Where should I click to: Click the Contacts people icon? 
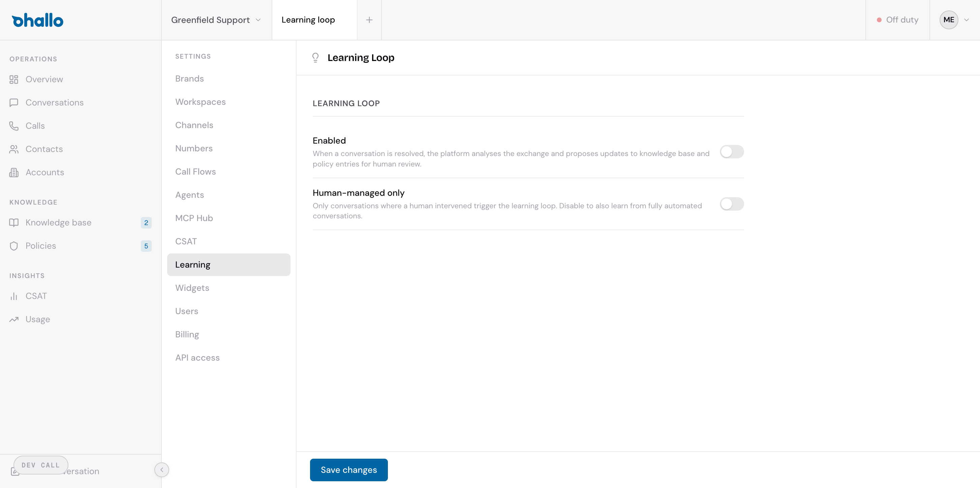coord(14,149)
